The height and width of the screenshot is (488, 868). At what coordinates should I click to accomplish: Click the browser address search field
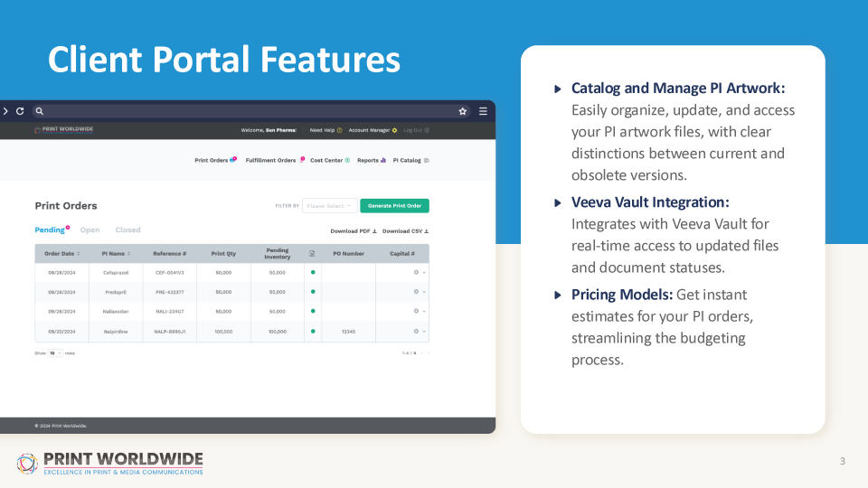(244, 111)
